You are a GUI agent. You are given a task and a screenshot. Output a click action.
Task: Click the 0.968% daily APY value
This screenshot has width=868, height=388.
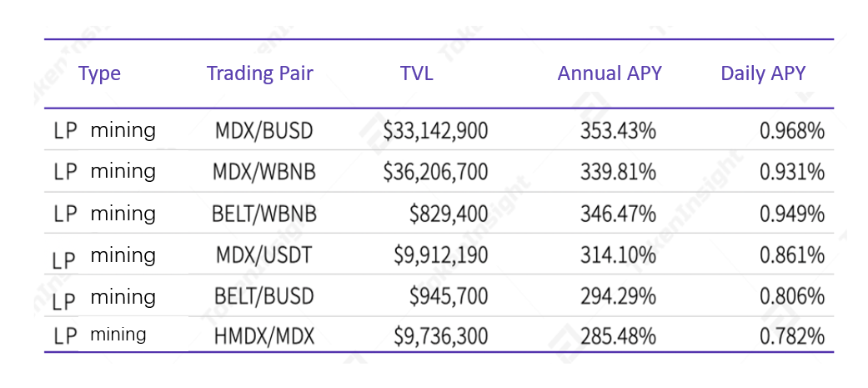pos(791,131)
